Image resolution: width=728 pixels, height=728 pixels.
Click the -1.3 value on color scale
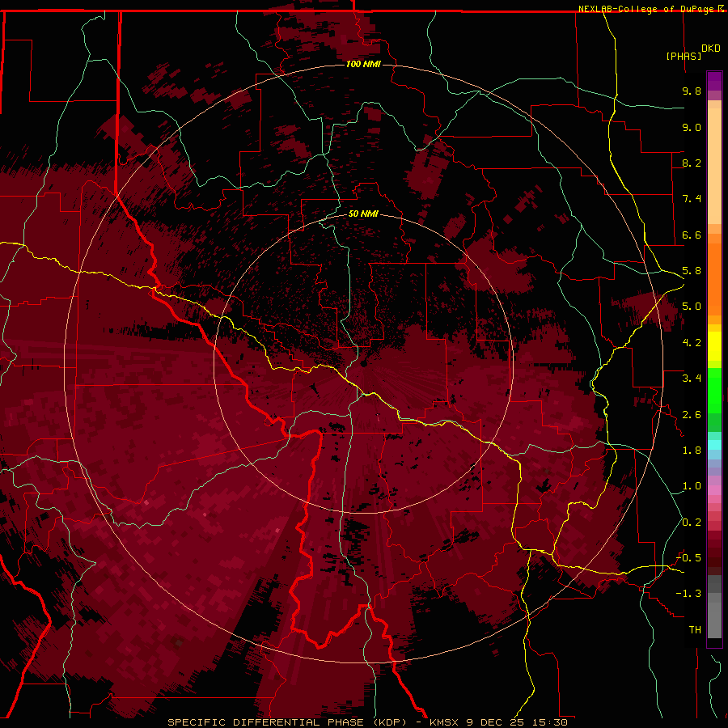[x=688, y=594]
